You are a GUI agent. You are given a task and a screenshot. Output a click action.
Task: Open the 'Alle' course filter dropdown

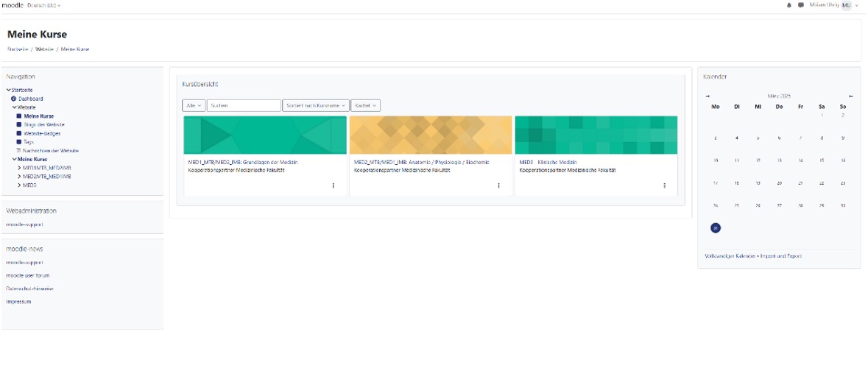[x=194, y=106]
